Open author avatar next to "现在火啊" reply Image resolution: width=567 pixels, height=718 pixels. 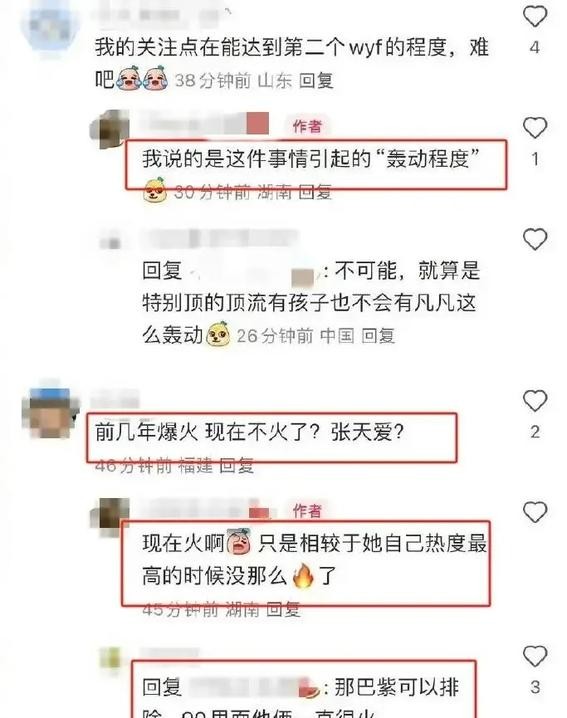110,517
